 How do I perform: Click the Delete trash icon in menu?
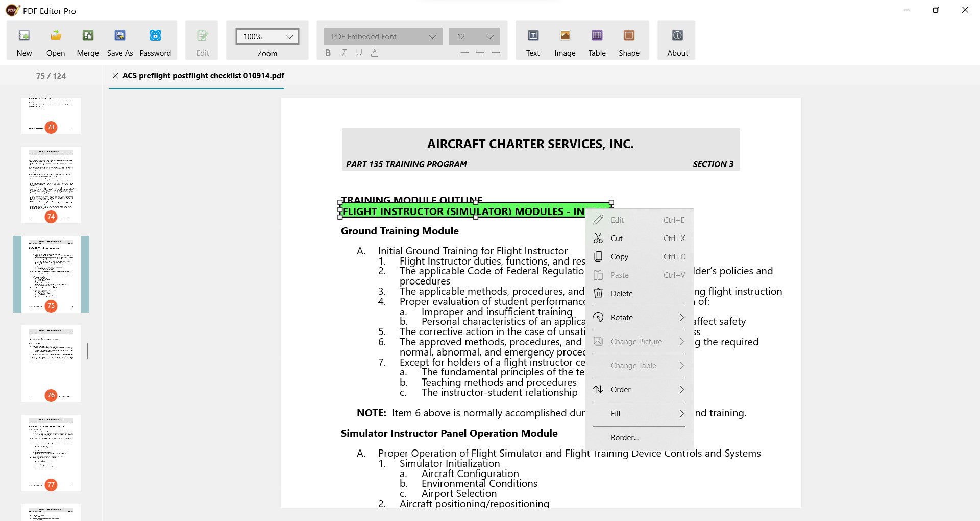[x=598, y=294]
